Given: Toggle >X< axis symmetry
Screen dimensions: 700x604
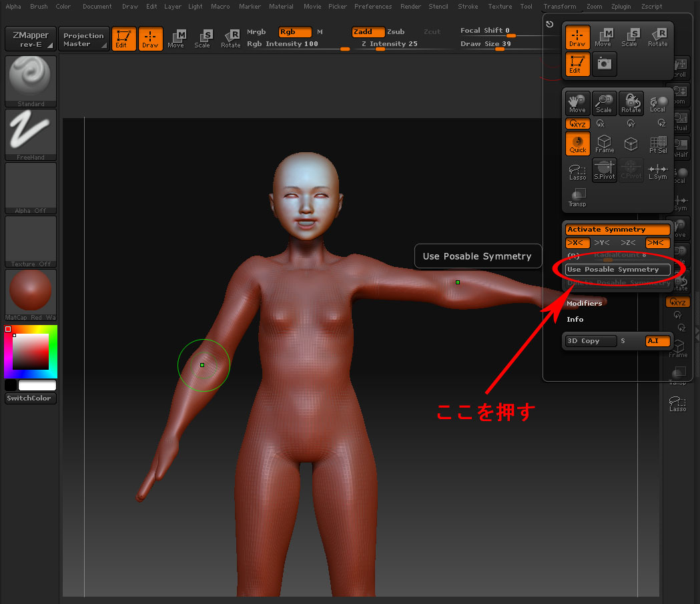Looking at the screenshot, I should [x=578, y=243].
